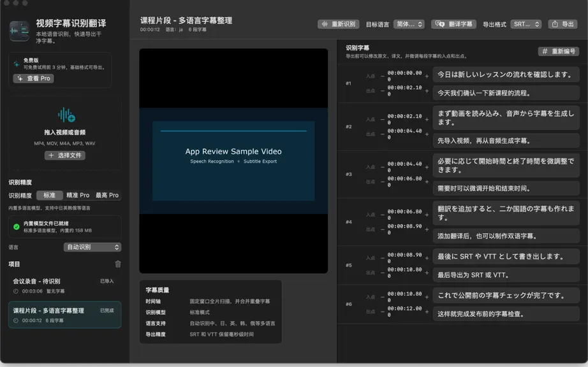The height and width of the screenshot is (367, 588).
Task: Click the 已导入 status label
Action: 107,281
